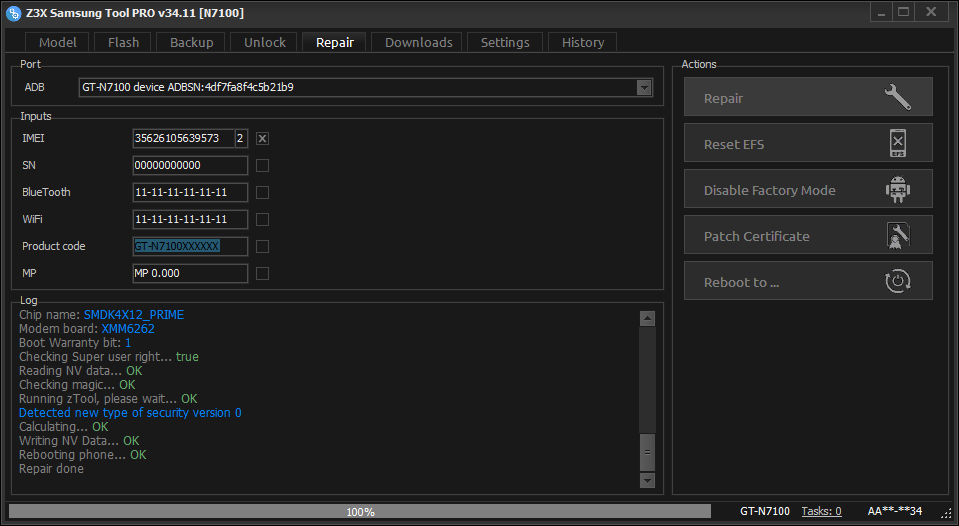Enable the Product code checkbox
The height and width of the screenshot is (526, 959).
(262, 246)
